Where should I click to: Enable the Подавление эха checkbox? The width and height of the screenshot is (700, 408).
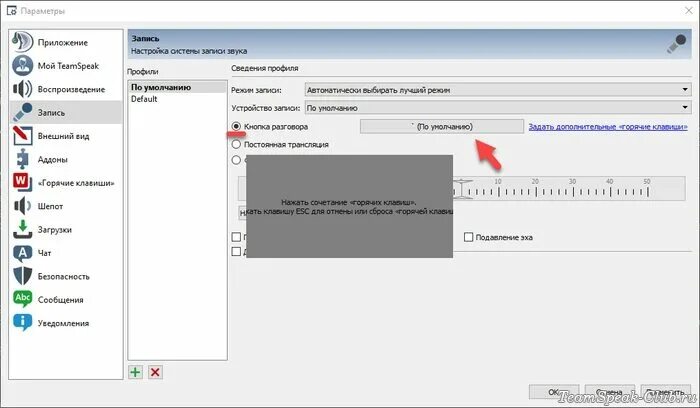tap(468, 237)
